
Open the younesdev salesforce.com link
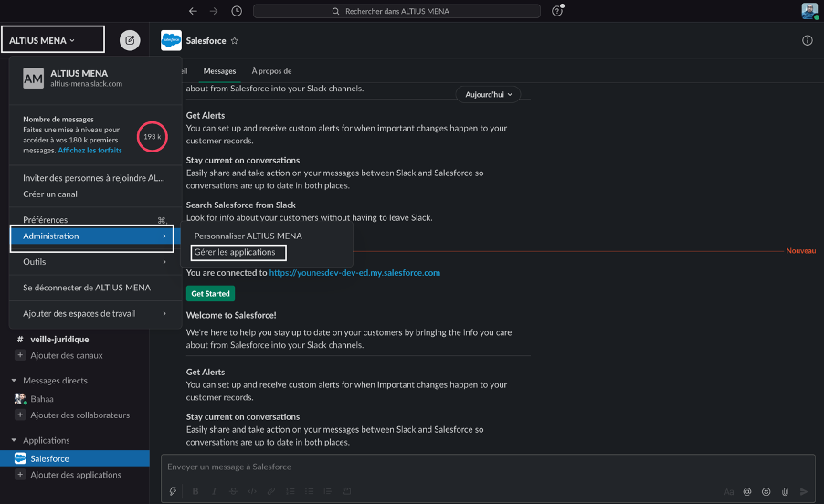point(354,273)
